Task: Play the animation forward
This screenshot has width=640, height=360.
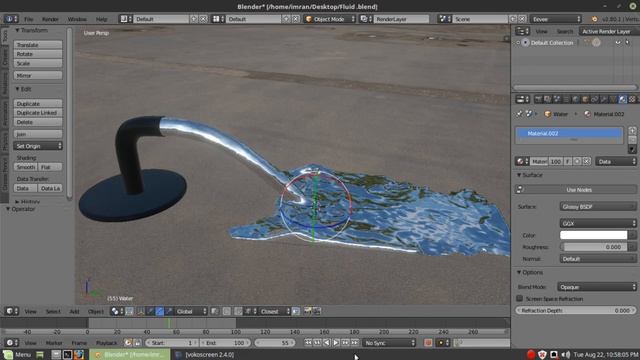Action: coord(336,343)
